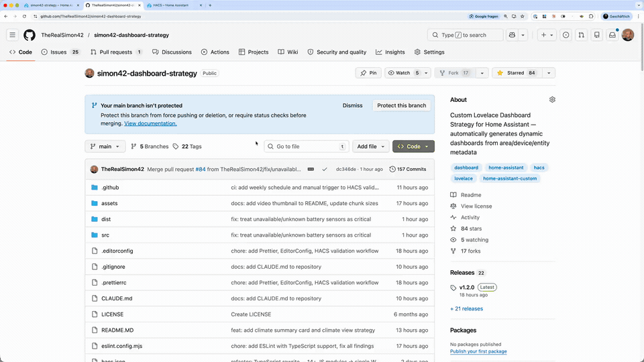Open the dist folder
Screen dimensions: 644x362
click(106, 219)
